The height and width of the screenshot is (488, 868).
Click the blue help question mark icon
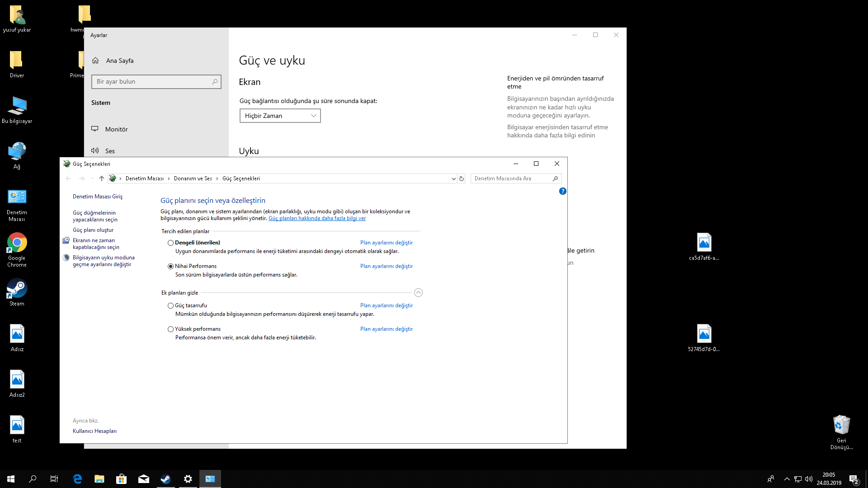(x=562, y=191)
